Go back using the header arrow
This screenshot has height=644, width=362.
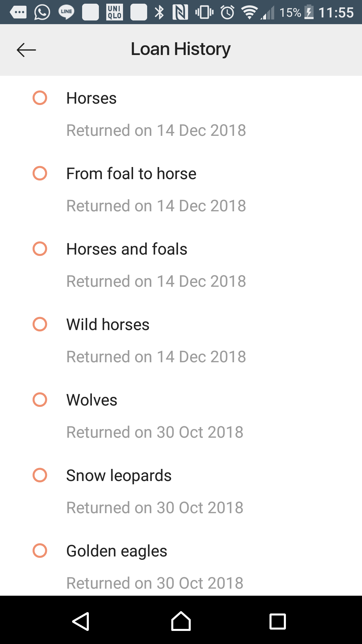(x=26, y=50)
